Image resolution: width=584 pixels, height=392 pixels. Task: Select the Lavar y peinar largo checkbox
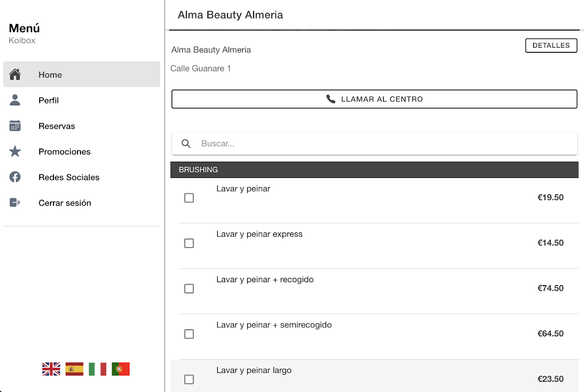(189, 379)
